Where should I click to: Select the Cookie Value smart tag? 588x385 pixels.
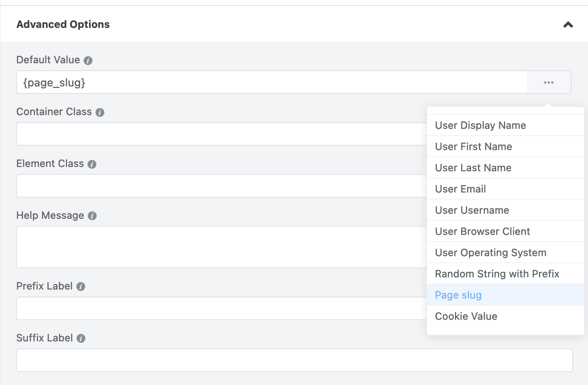[466, 316]
